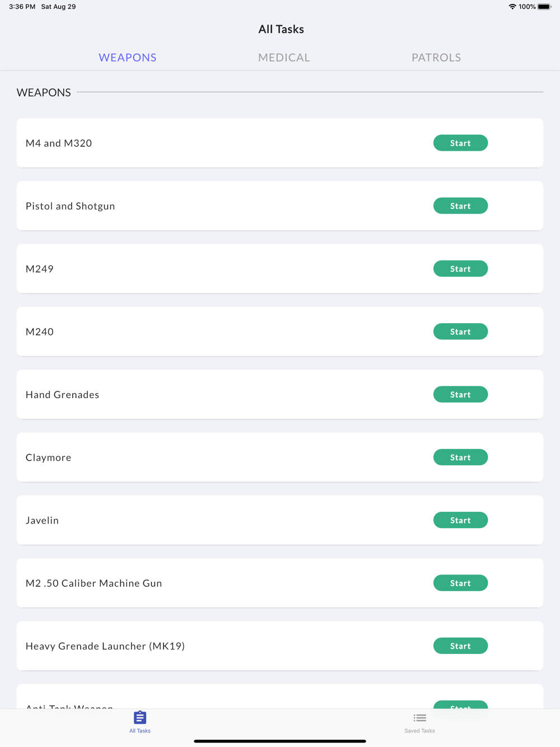Tap the All Tasks clipboard icon
The width and height of the screenshot is (560, 747).
coord(140,718)
